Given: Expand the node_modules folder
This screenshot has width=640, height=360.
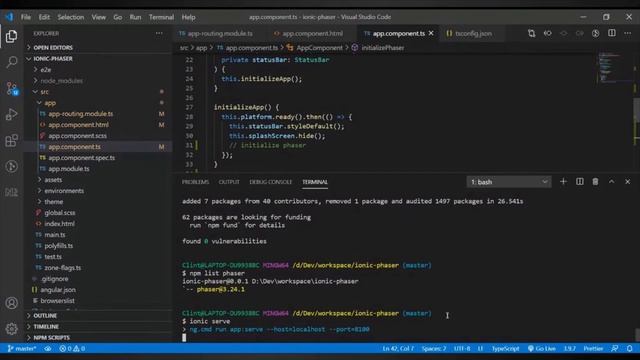Looking at the screenshot, I should [x=61, y=81].
